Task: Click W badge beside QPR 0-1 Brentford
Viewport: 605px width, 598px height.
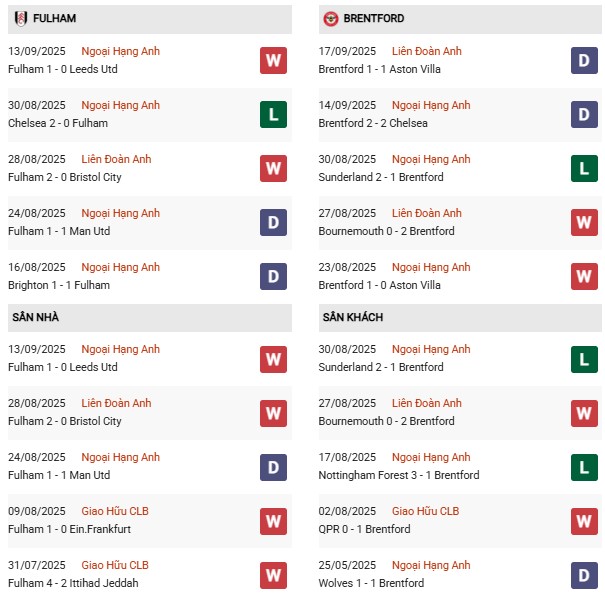Action: tap(584, 522)
